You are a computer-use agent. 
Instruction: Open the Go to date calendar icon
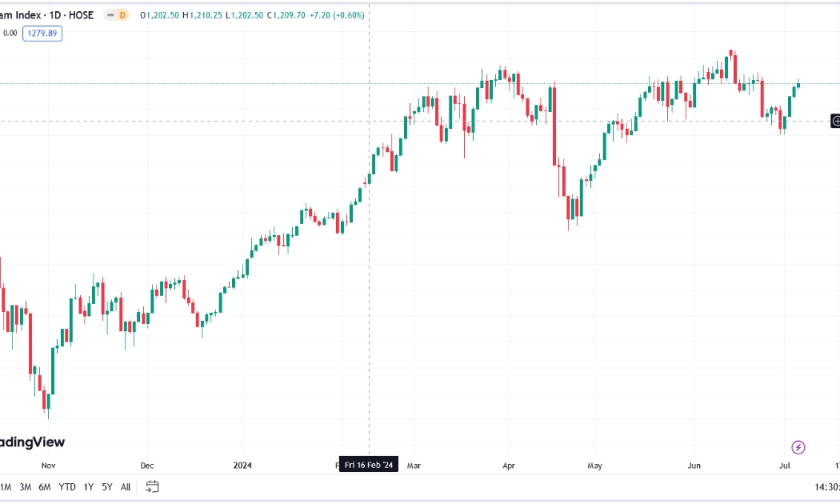152,486
